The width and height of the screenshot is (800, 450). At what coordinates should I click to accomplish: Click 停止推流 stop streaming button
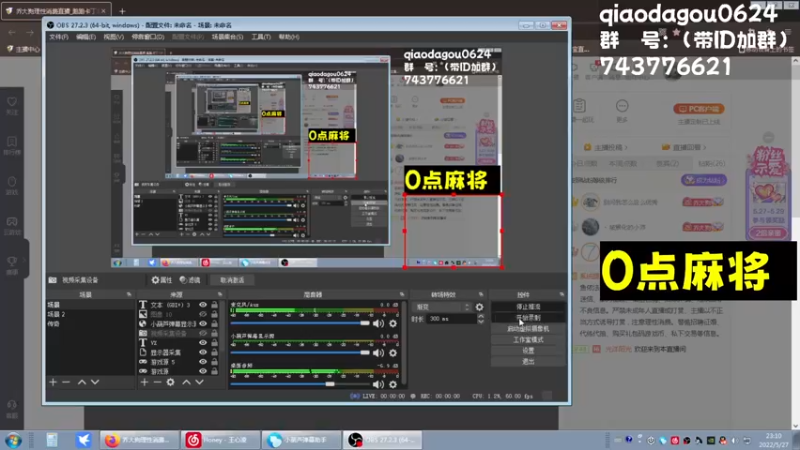[528, 307]
